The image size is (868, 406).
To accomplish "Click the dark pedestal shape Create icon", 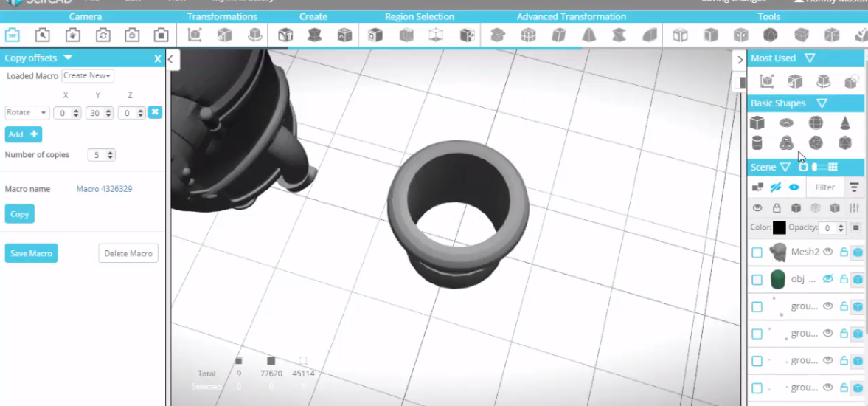I will click(x=314, y=35).
